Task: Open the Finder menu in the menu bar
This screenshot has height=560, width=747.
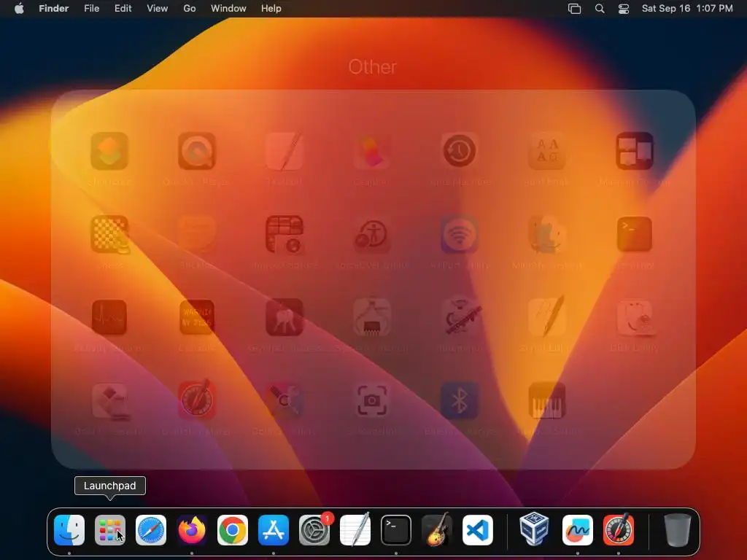Action: click(54, 8)
